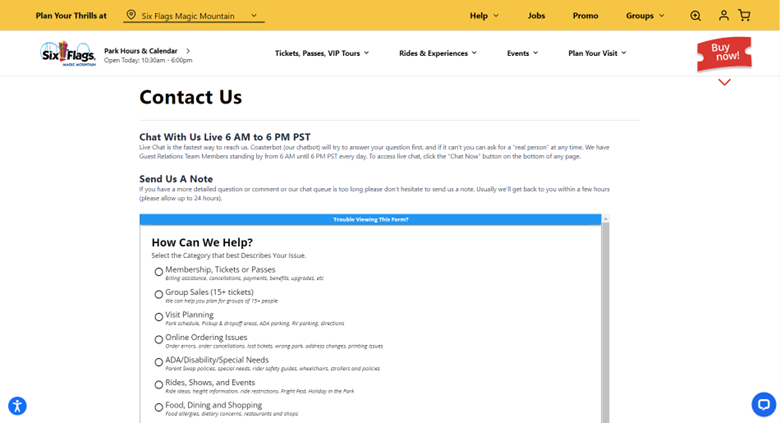Click the form scrollbar up arrow
The height and width of the screenshot is (423, 780).
pyautogui.click(x=605, y=219)
